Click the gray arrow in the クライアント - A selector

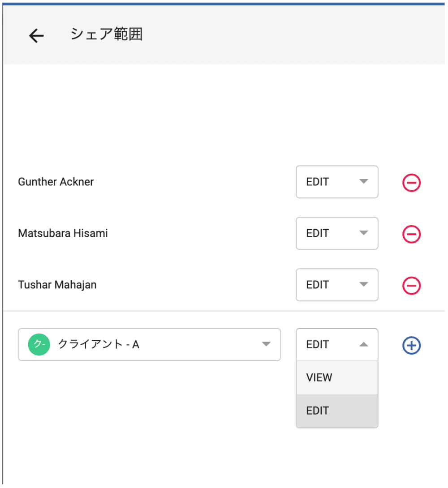(x=266, y=344)
